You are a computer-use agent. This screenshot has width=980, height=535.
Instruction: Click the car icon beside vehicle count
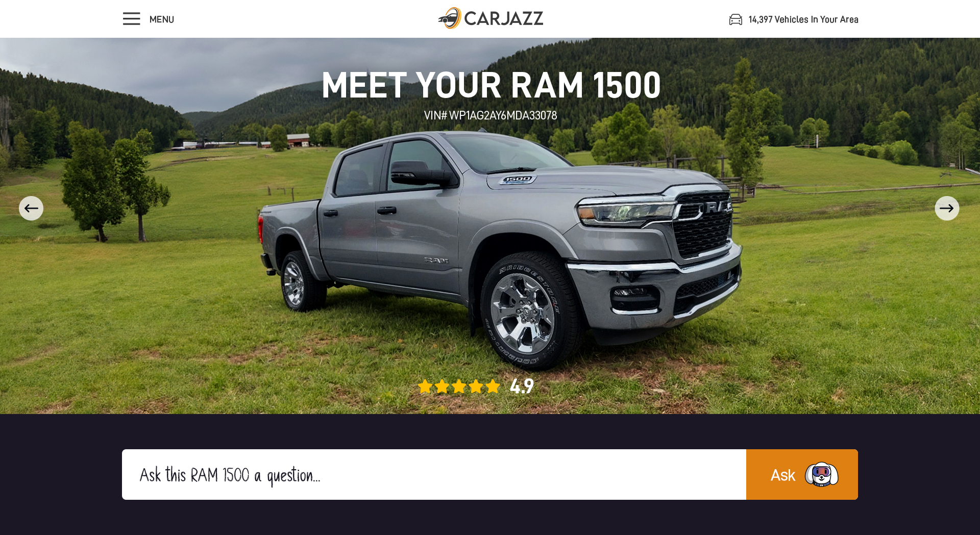[x=736, y=19]
